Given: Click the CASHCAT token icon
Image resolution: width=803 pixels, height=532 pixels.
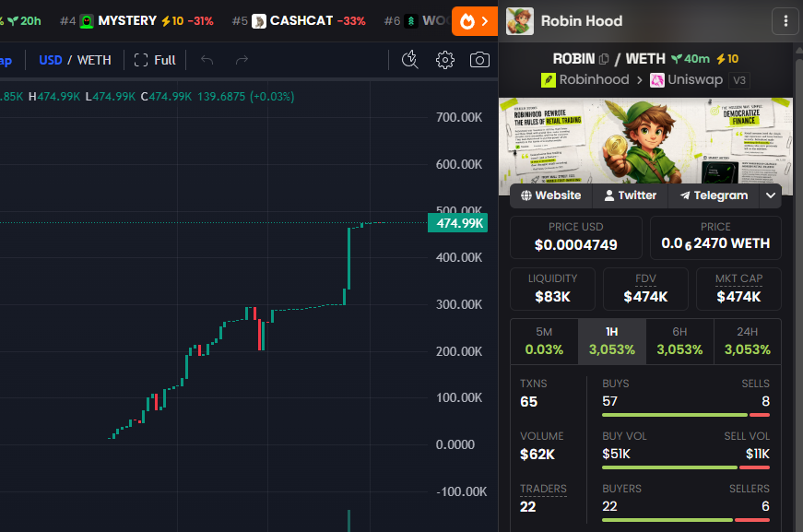Looking at the screenshot, I should pos(259,21).
